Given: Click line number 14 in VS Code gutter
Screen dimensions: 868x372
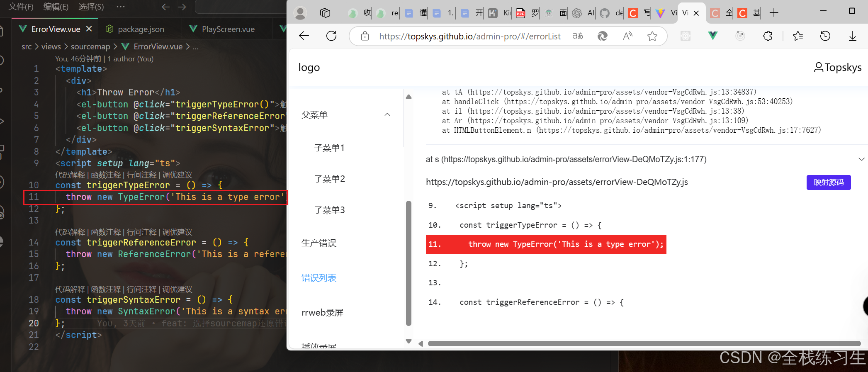Looking at the screenshot, I should 34,243.
